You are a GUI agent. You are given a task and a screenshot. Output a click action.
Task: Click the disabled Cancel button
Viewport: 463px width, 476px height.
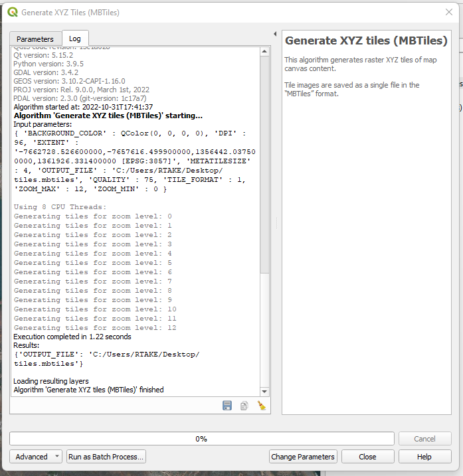point(424,439)
